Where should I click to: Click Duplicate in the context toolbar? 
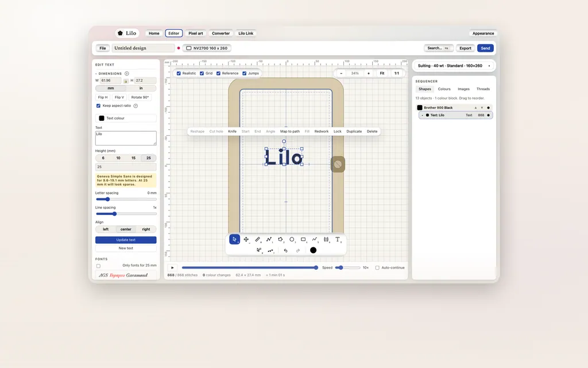[354, 132]
